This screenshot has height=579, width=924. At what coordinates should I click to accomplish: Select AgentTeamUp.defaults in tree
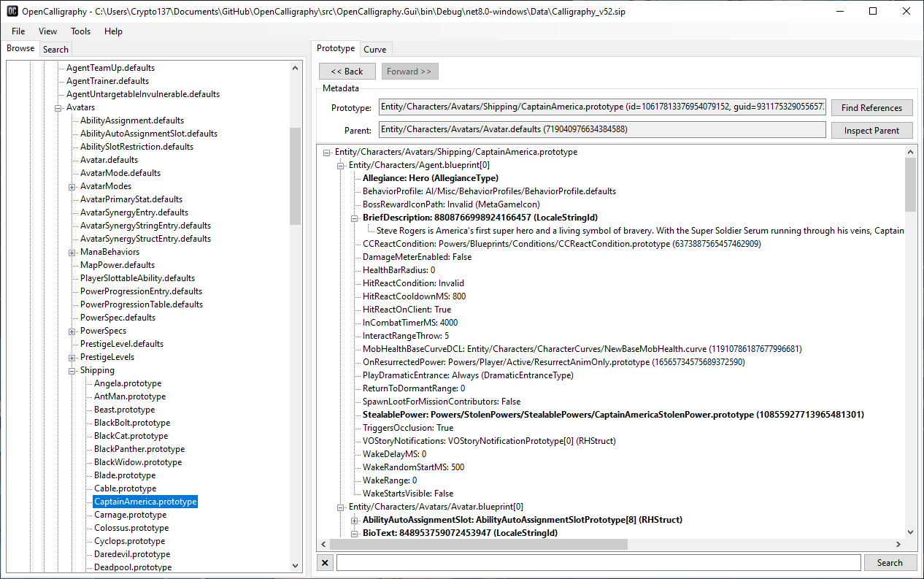click(110, 68)
